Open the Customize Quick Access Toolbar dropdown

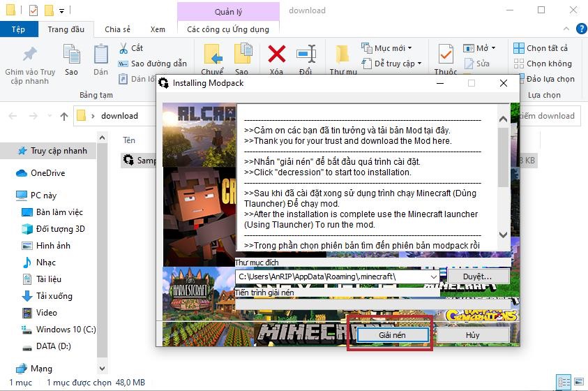pos(62,11)
